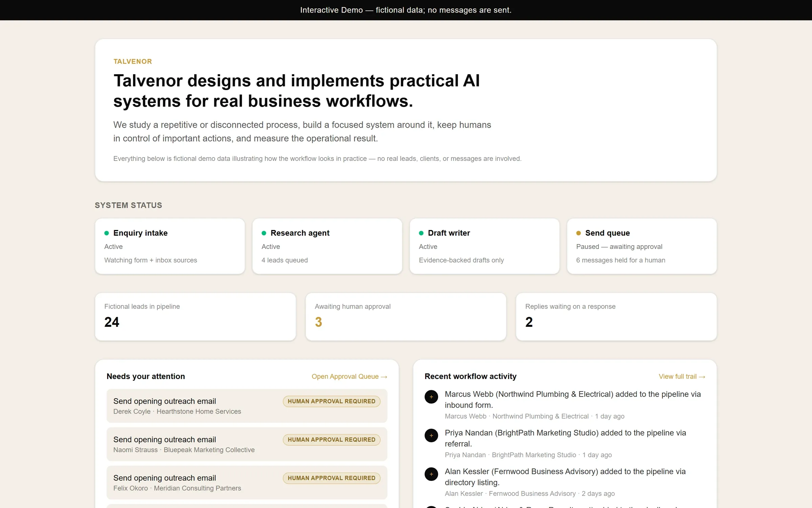
Task: Click the Interactive Demo banner text
Action: tap(406, 10)
